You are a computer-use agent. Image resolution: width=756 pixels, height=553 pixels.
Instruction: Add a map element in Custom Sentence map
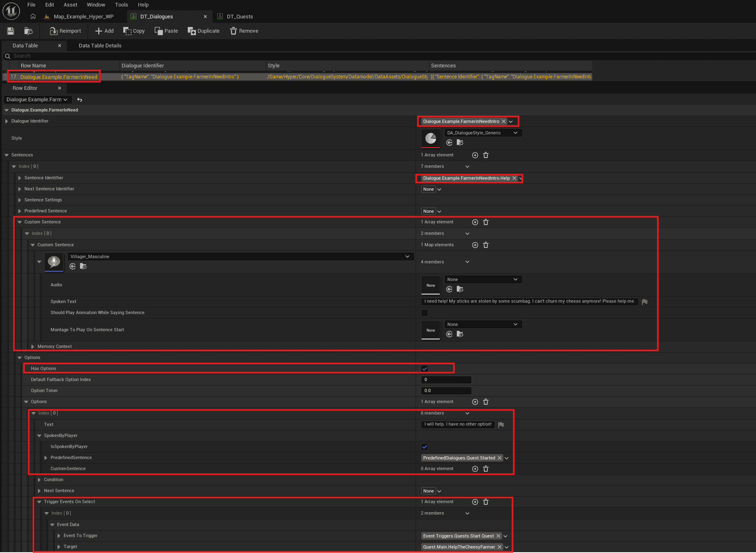click(x=475, y=245)
